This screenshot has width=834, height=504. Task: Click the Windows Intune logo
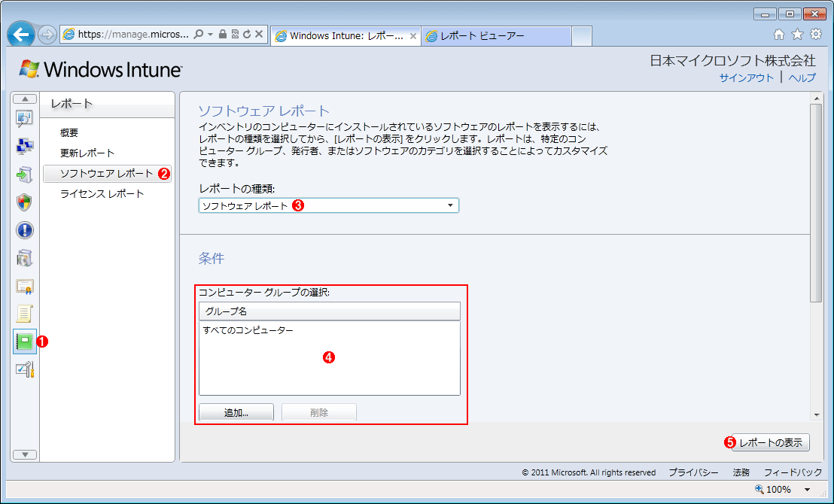(x=101, y=69)
